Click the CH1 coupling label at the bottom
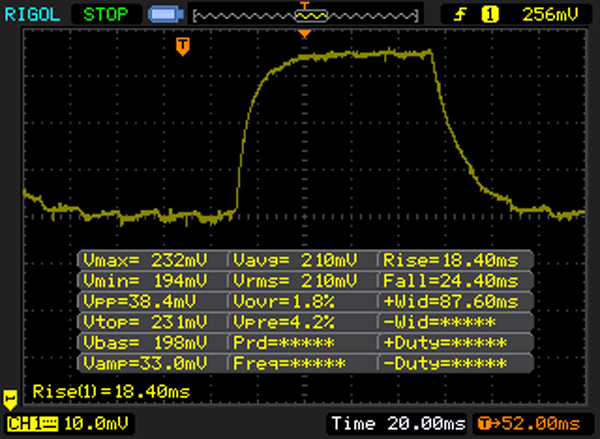 pos(33,424)
